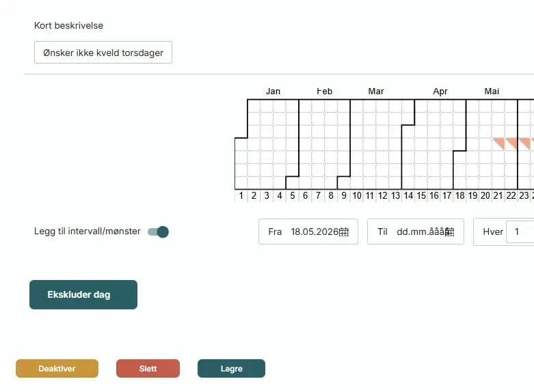
Task: Click the yellow Deaktiver button
Action: (x=57, y=369)
